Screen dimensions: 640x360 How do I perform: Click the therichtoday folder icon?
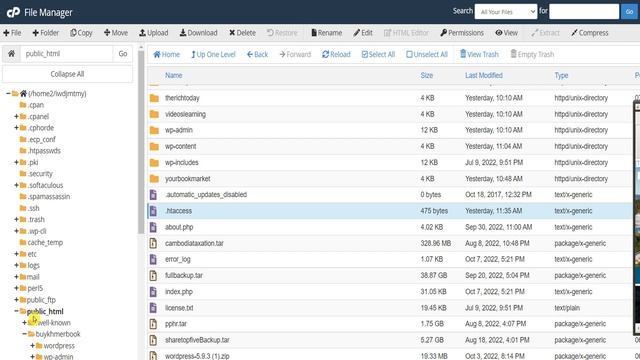coord(154,98)
